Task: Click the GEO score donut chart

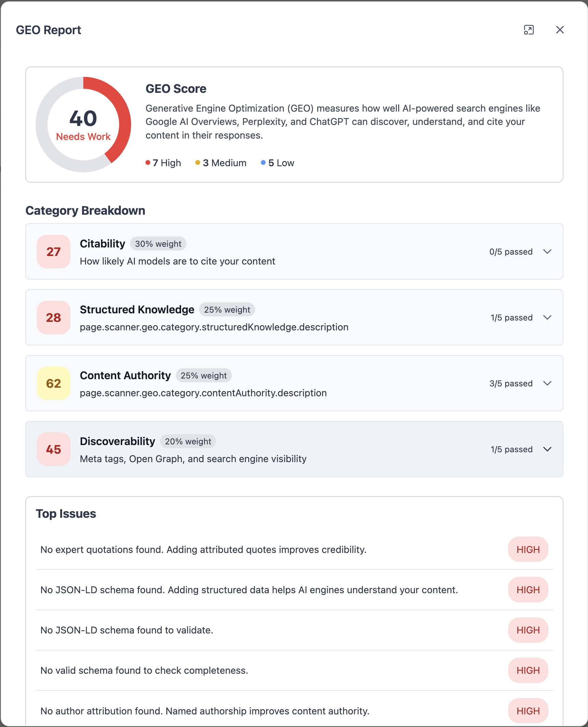Action: coord(83,125)
